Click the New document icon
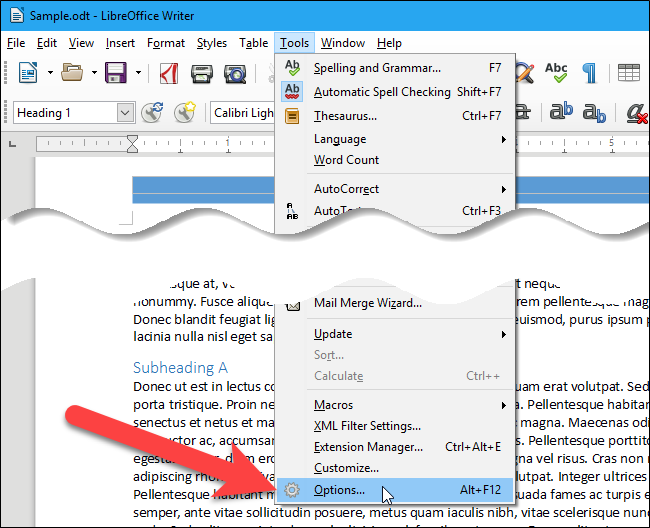This screenshot has width=650, height=528. point(28,73)
